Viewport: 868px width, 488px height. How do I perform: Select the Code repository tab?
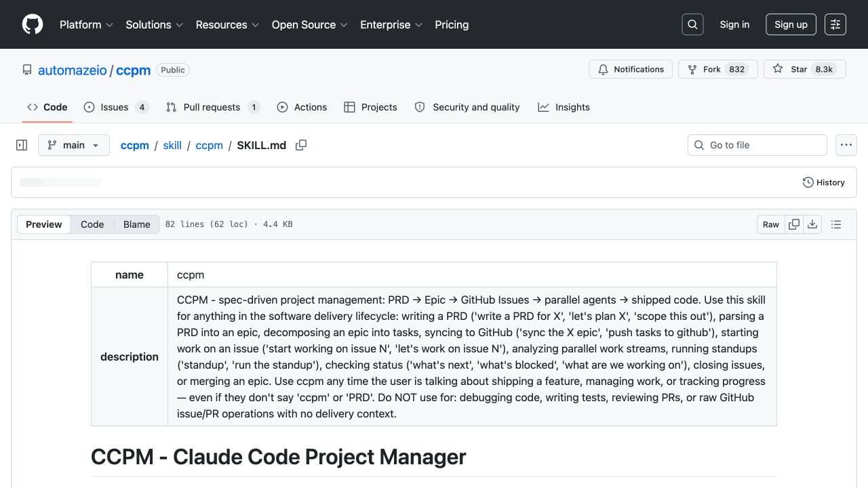click(47, 107)
